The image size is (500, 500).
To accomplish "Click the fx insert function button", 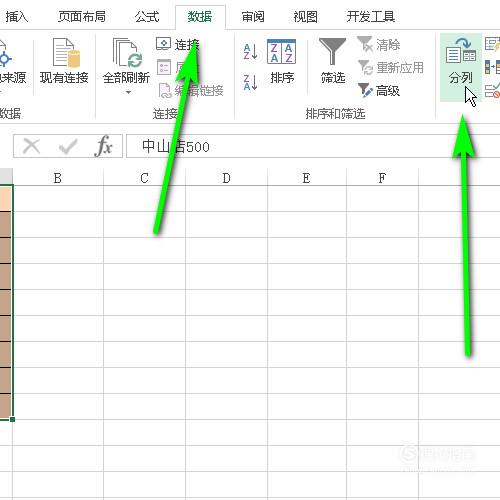I will tap(104, 146).
